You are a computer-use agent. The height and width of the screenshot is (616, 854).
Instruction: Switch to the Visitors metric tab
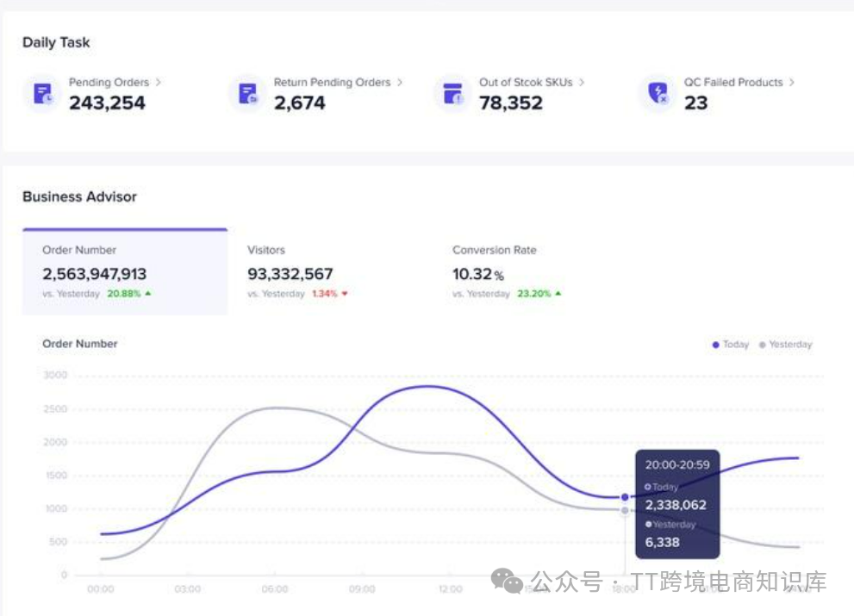pos(330,271)
